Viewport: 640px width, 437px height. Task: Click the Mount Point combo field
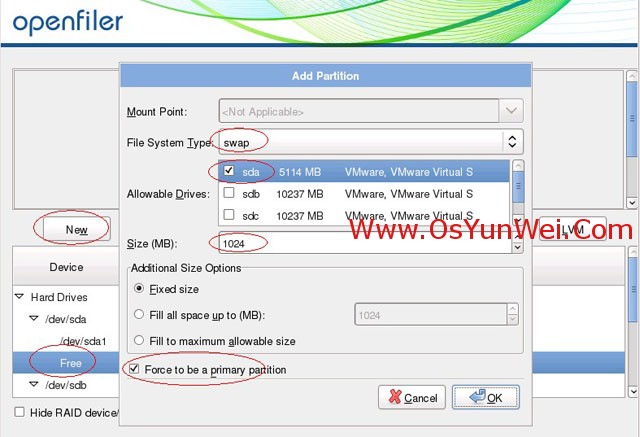coord(359,111)
